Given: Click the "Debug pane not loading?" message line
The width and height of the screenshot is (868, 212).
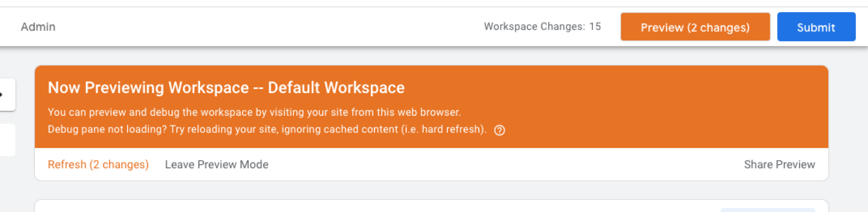Looking at the screenshot, I should tap(267, 129).
